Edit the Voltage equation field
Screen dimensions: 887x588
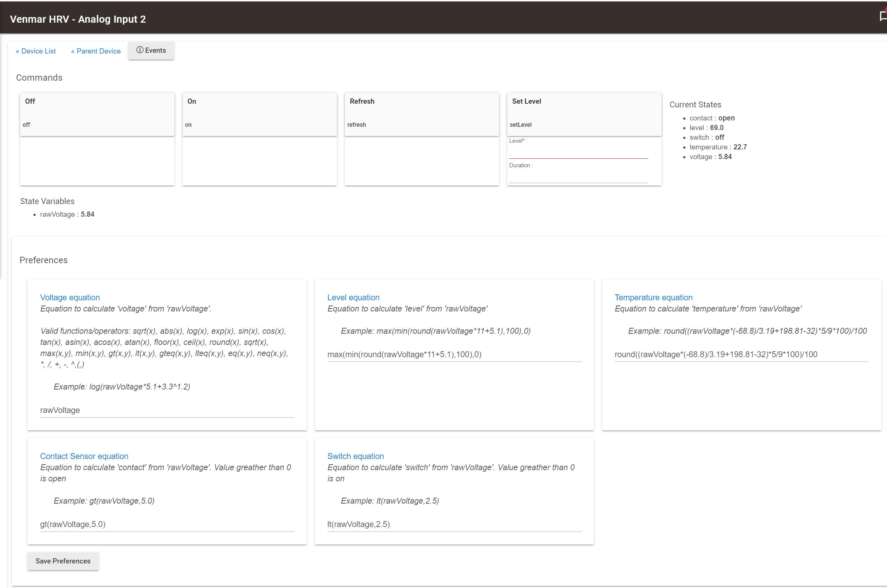[x=167, y=410]
